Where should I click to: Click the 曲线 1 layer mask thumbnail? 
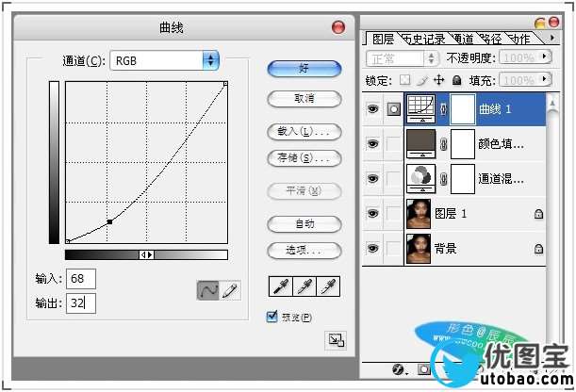[x=463, y=108]
